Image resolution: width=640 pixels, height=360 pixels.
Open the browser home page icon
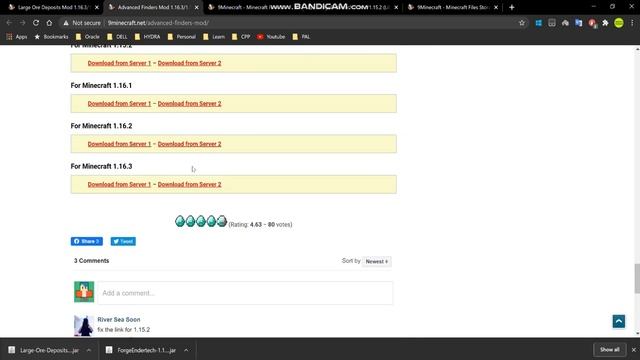[x=49, y=23]
